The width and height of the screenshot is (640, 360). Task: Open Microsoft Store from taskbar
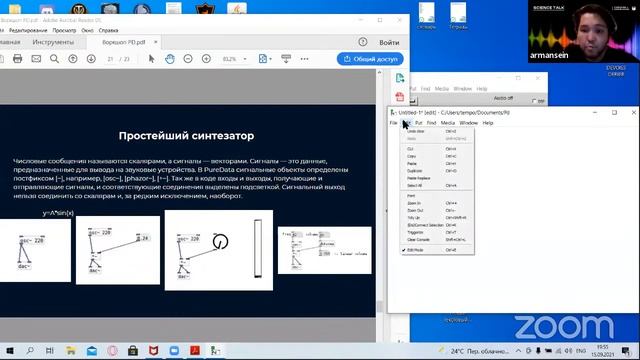tap(133, 351)
